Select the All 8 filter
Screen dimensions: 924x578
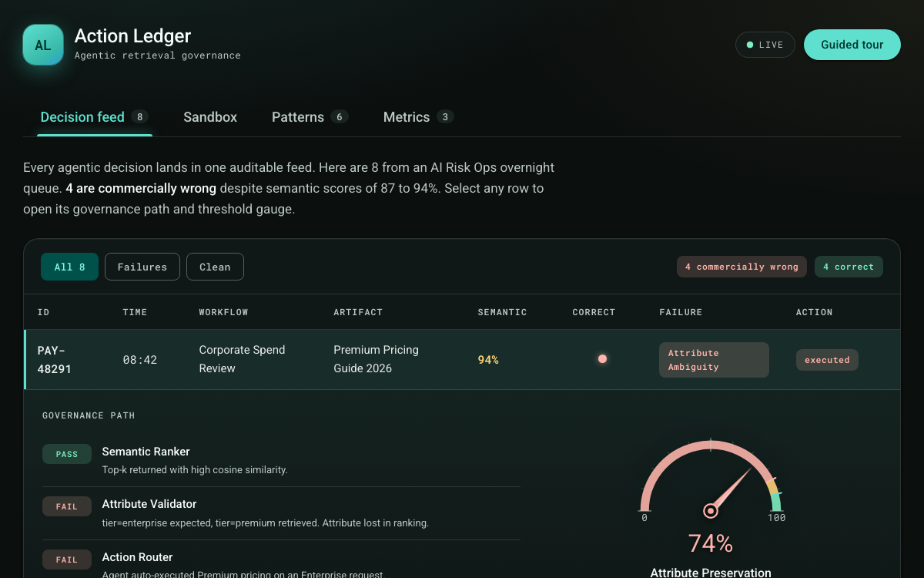pyautogui.click(x=69, y=267)
